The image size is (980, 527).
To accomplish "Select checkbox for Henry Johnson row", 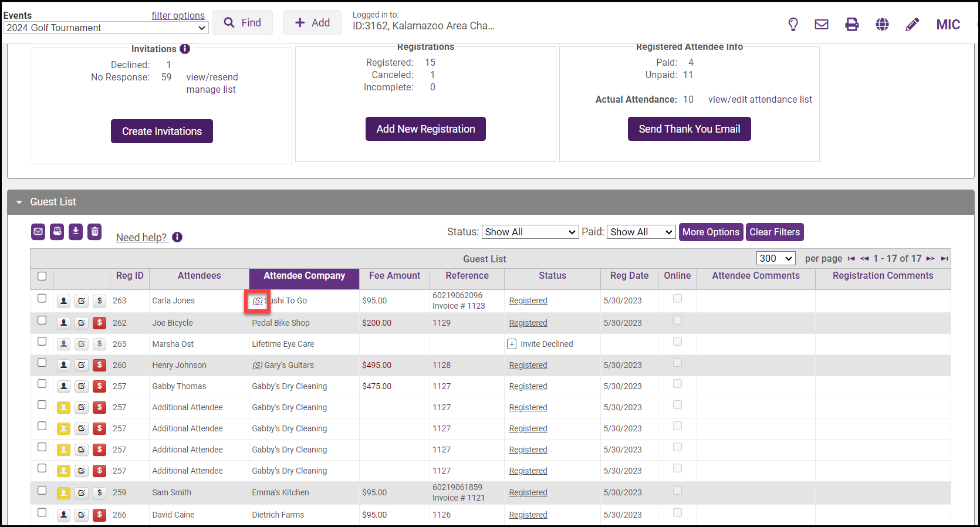I will coord(42,363).
